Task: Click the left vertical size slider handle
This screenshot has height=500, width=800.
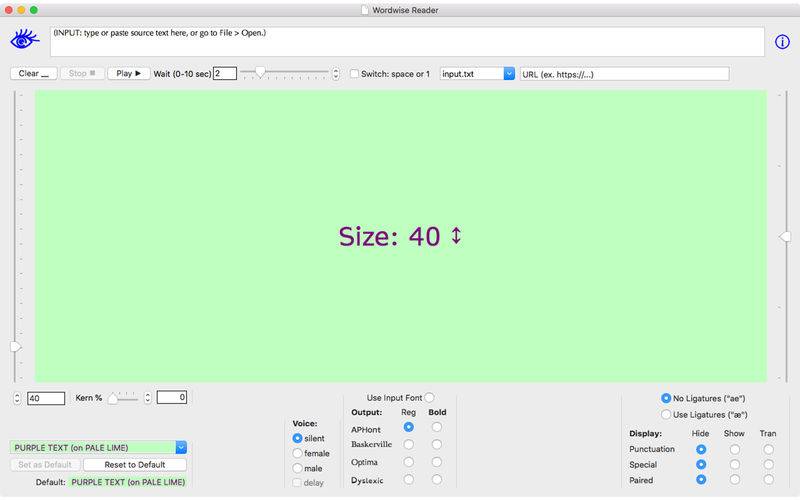Action: [16, 347]
